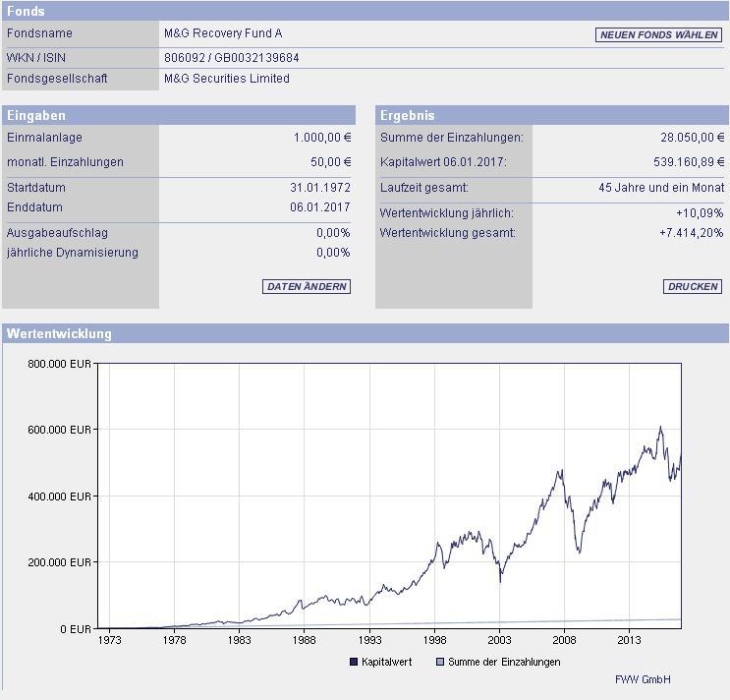This screenshot has height=700, width=730.
Task: Click the 400.000 EUR y-axis label
Action: [59, 496]
